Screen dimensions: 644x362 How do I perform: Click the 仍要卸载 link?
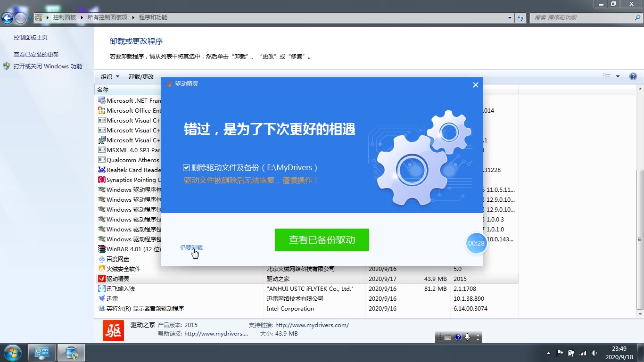[191, 248]
